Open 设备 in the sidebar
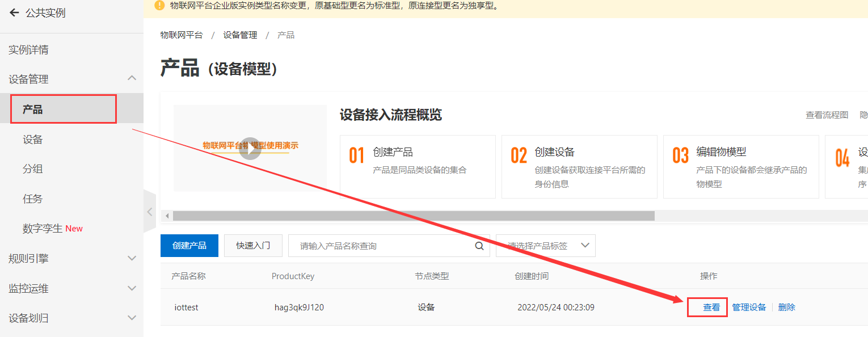 (x=33, y=140)
